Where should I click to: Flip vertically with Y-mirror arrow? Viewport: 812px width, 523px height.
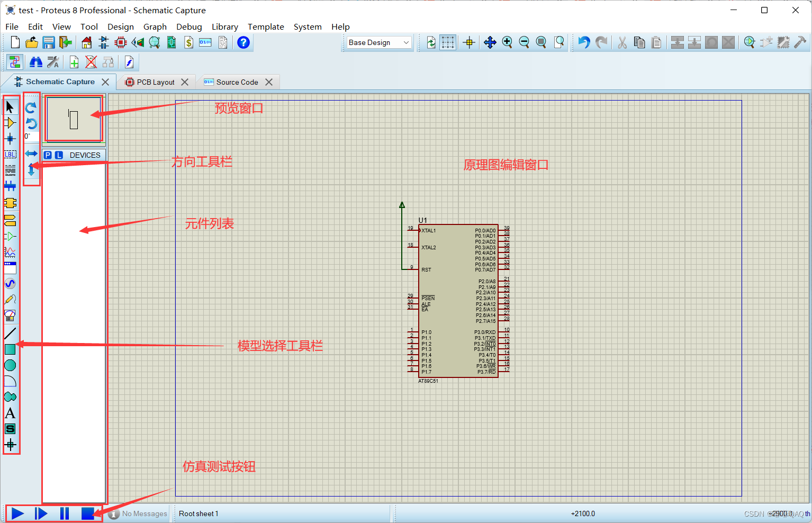coord(31,169)
